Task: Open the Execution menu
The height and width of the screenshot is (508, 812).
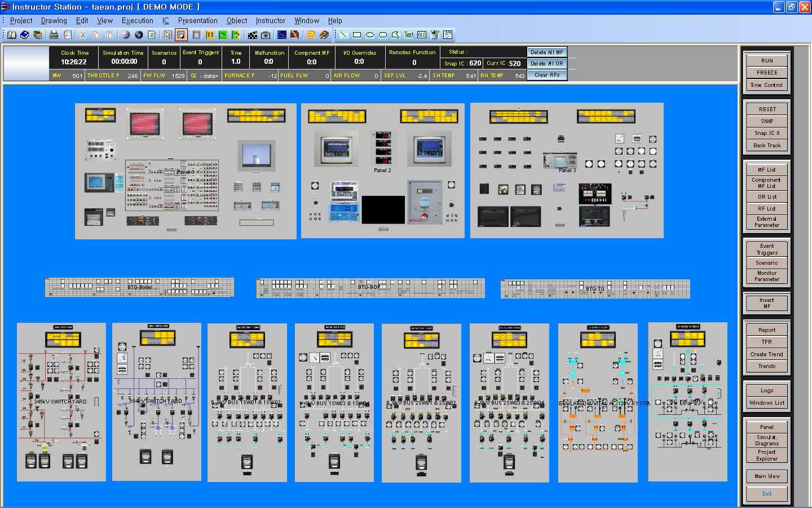Action: coord(138,20)
